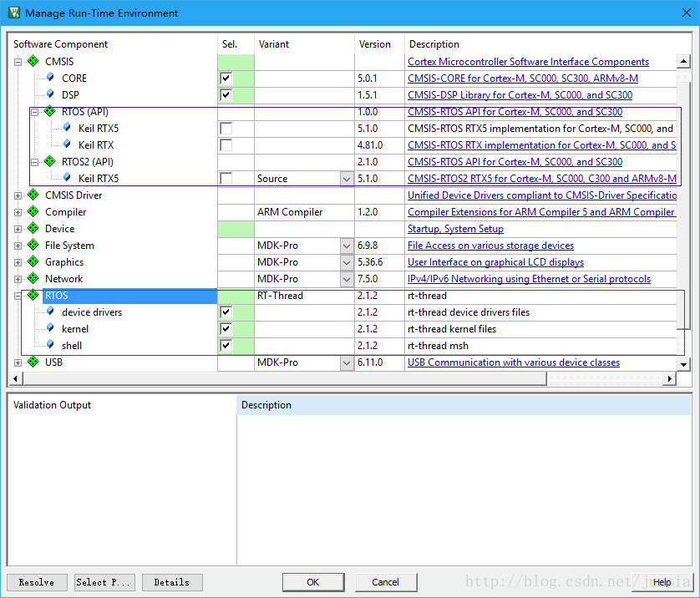Collapse the RTOS (API) tree node
Image resolution: width=700 pixels, height=598 pixels.
[x=35, y=112]
